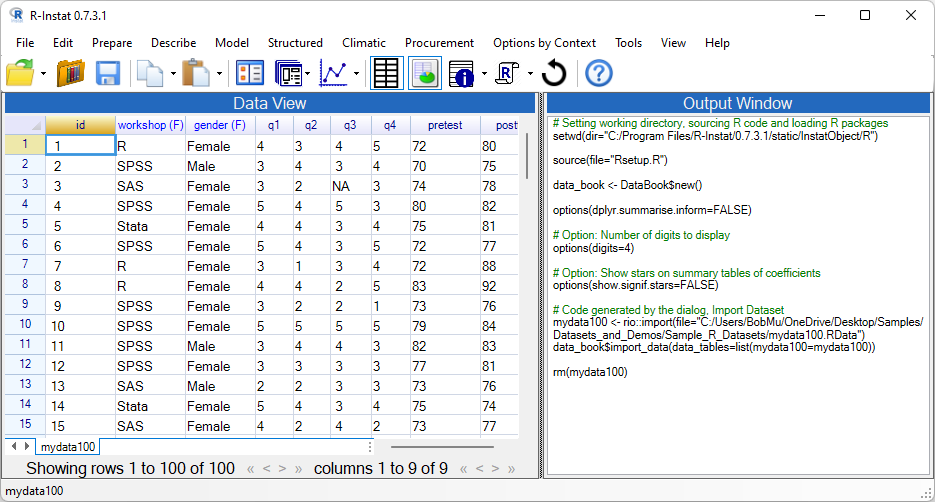Viewport: 935px width, 502px height.
Task: Click the R-Instat logo in title bar
Action: [x=16, y=16]
